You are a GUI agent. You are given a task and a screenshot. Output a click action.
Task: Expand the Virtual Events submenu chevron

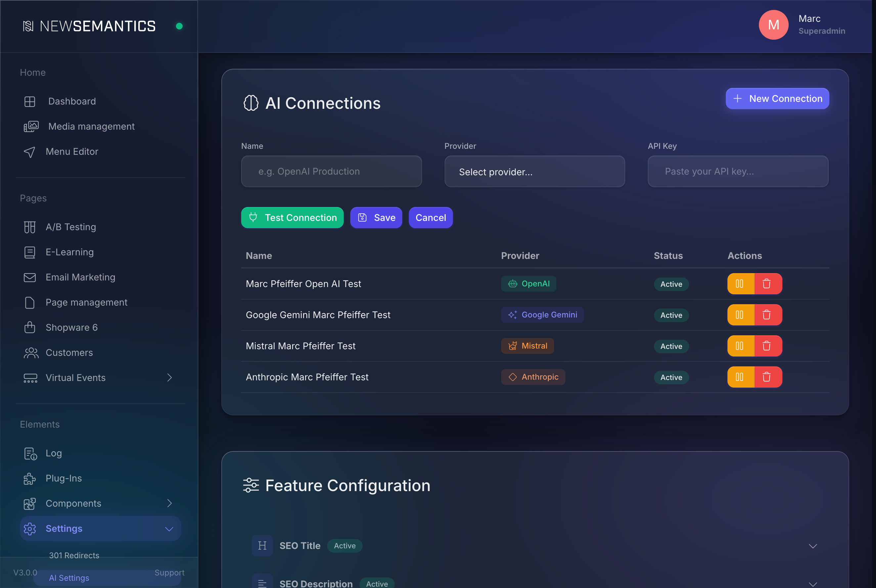click(x=170, y=378)
